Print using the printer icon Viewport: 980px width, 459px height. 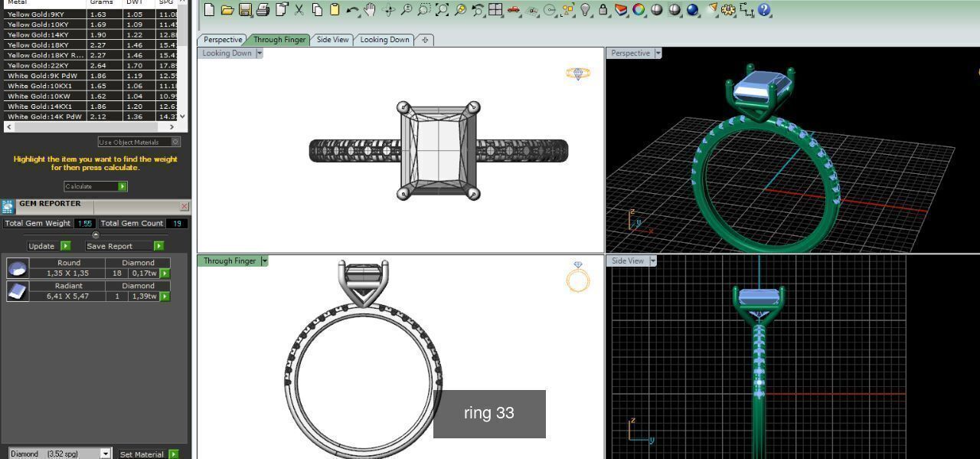pyautogui.click(x=263, y=10)
